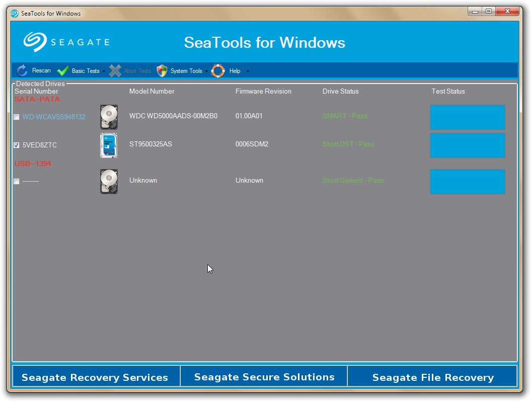Click the Seagate drive icon for ST9500325AS
The width and height of the screenshot is (532, 402).
tap(109, 145)
